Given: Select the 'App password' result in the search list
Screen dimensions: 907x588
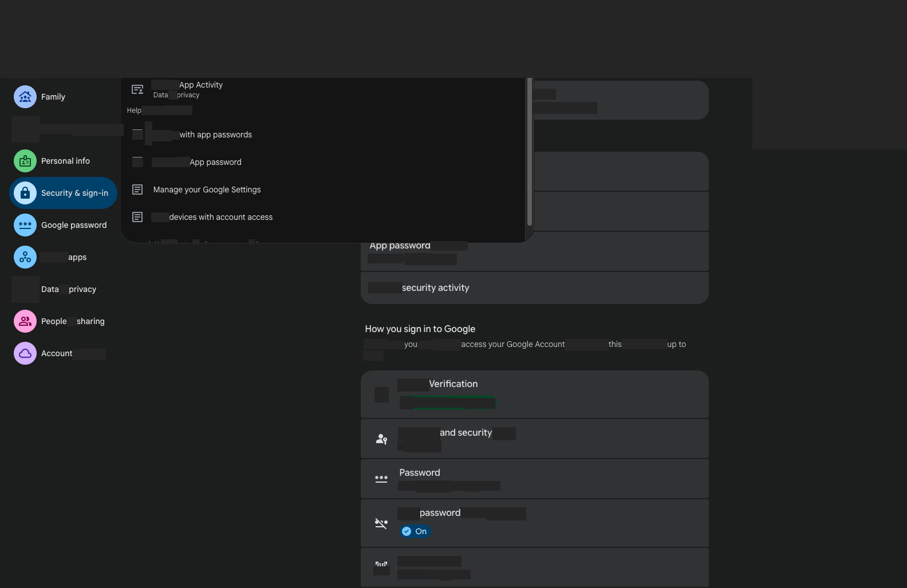Looking at the screenshot, I should coord(324,162).
